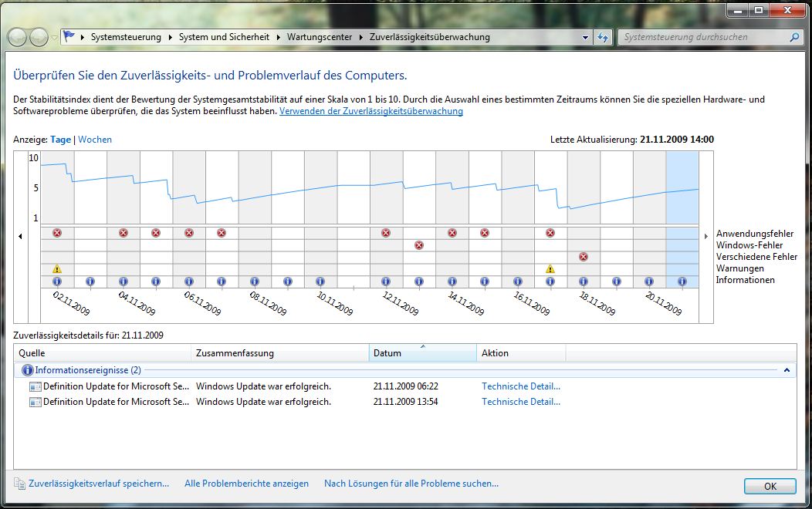Collapse the Informationsereignisse group with the chevron on its right
Screen dimensions: 812x509
pyautogui.click(x=787, y=370)
